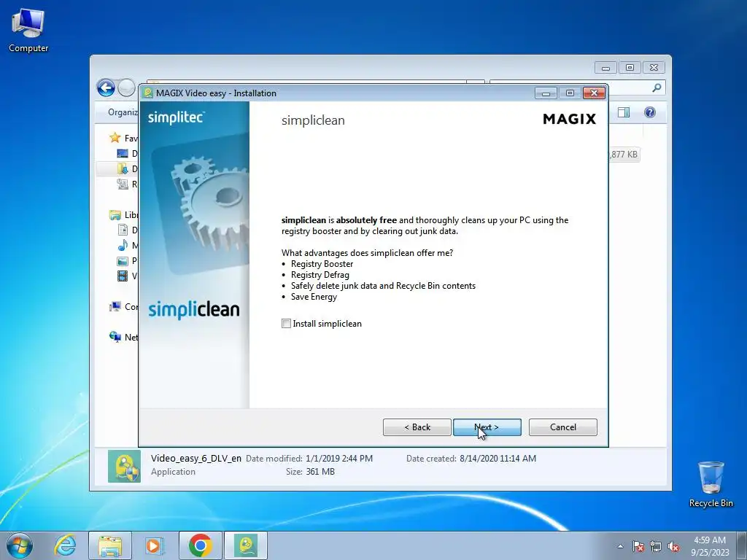Open the network icon in tray
747x560 pixels.
click(656, 546)
